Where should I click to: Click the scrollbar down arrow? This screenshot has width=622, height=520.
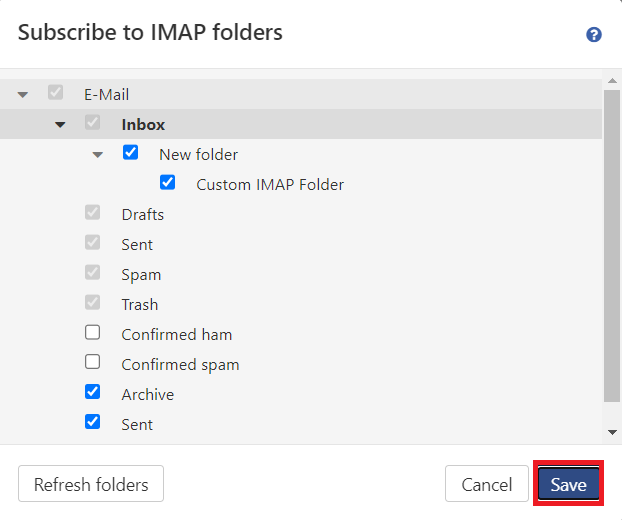coord(613,432)
